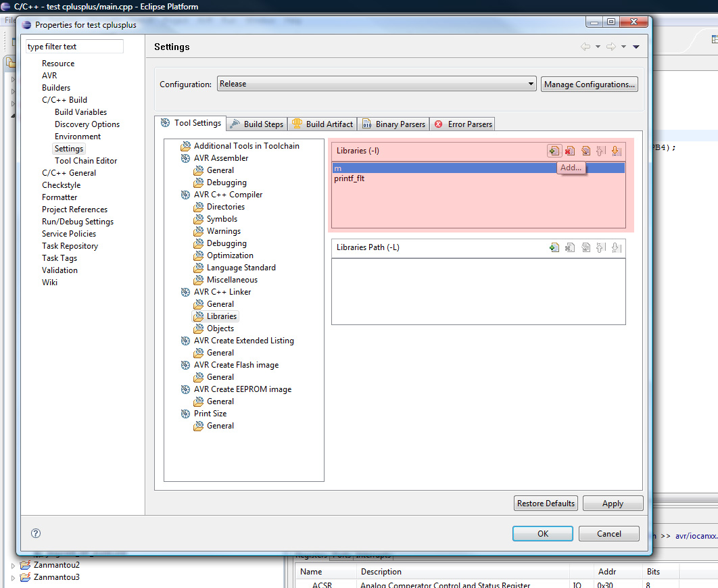Click the Edit icon in Libraries (-l) toolbar
Viewport: 718px width, 588px height.
coord(585,151)
